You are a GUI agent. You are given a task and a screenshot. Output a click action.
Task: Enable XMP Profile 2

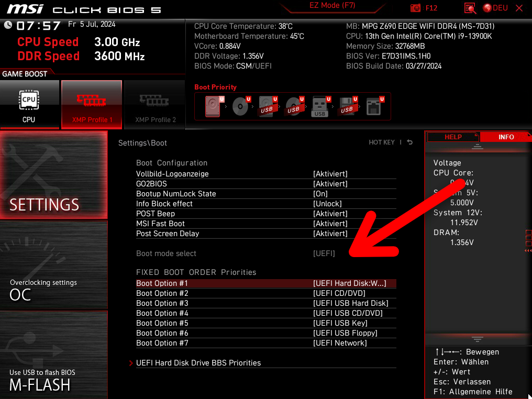coord(154,105)
